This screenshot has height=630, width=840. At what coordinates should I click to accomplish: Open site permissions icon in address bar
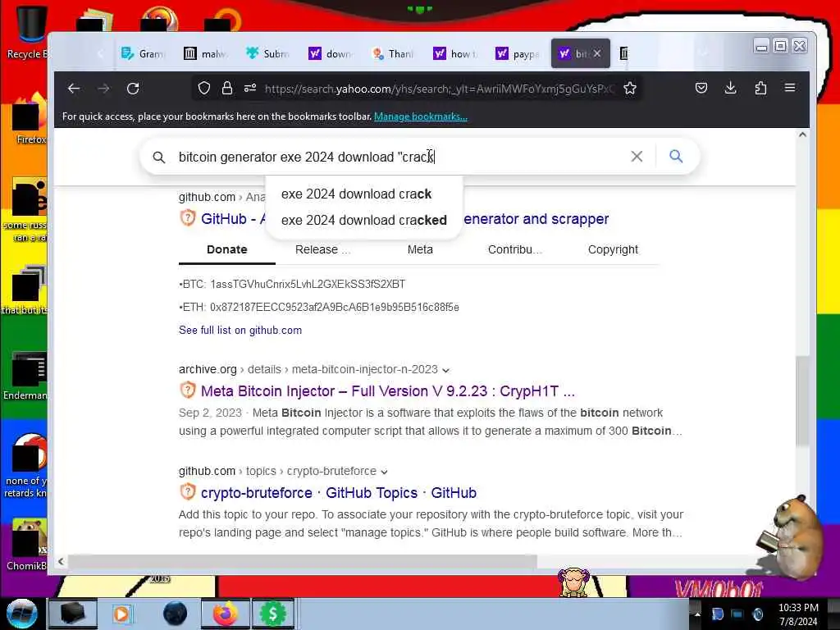pyautogui.click(x=249, y=88)
